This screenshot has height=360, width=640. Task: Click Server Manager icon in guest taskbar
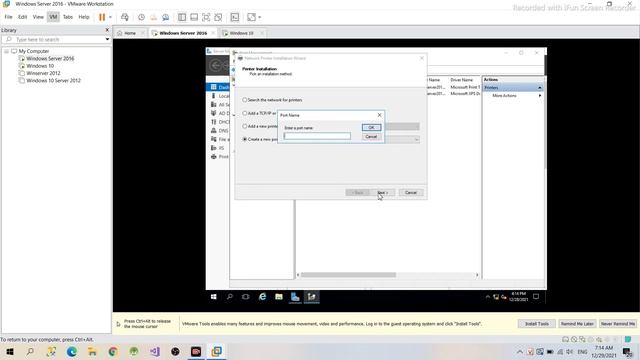click(295, 297)
